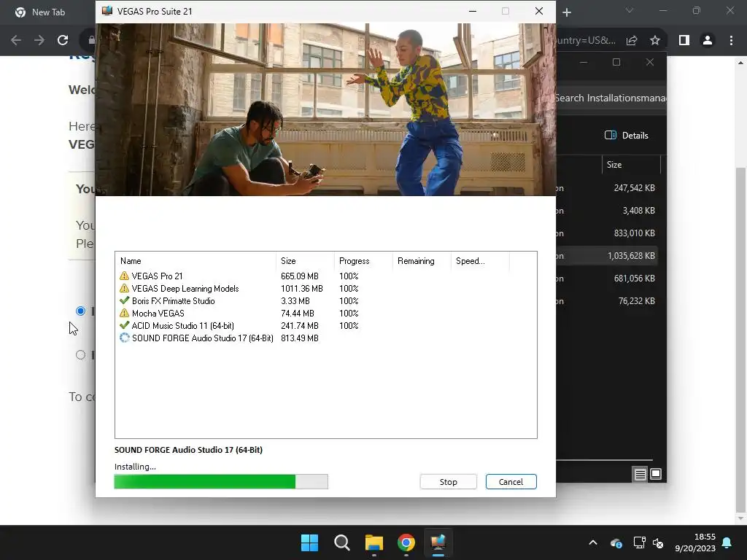Sort list by Name column header

(x=196, y=261)
